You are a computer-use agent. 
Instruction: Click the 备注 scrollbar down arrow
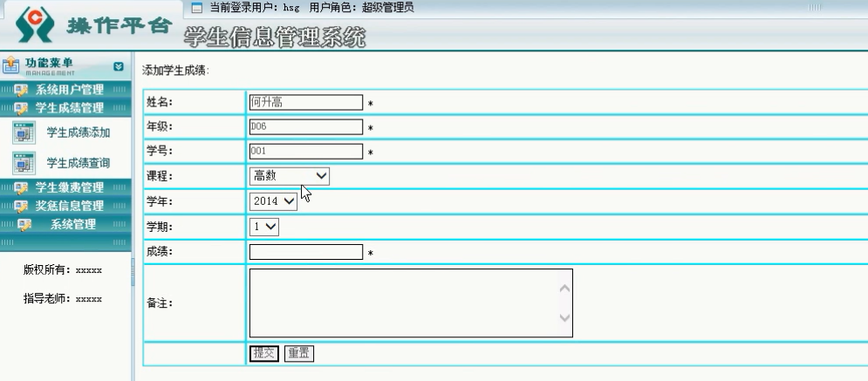tap(564, 319)
